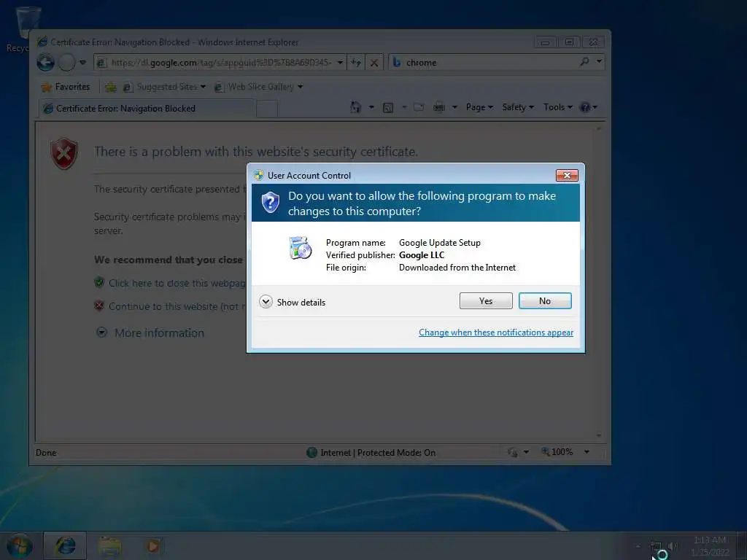The height and width of the screenshot is (560, 747).
Task: Click here to close this webpage link
Action: [177, 283]
